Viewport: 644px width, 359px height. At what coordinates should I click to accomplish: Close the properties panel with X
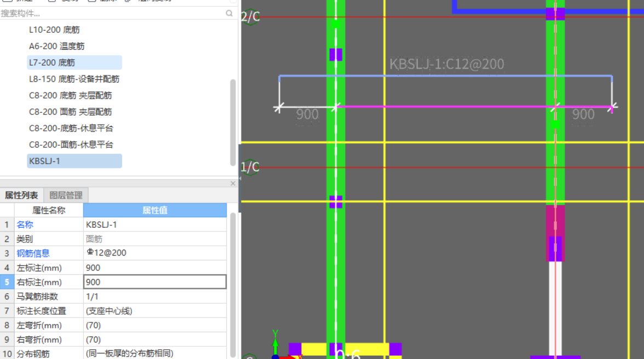click(233, 183)
